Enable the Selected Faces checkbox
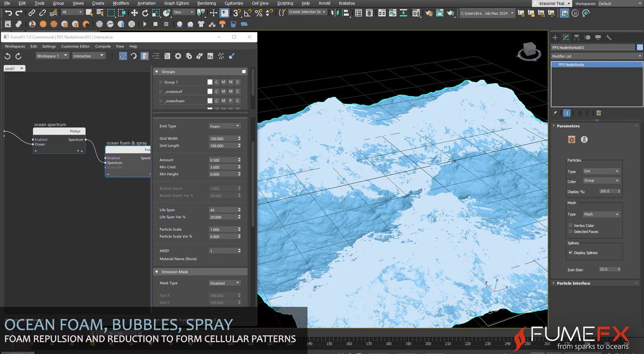644x354 pixels. coord(570,231)
